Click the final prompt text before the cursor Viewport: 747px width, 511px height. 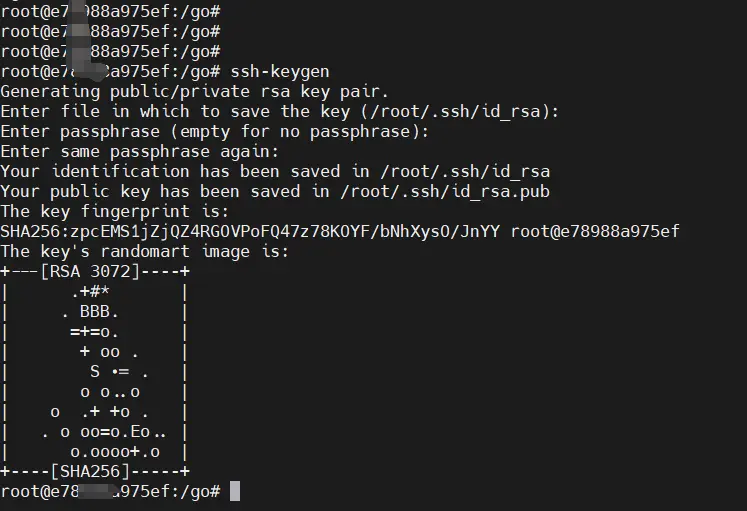pos(110,491)
